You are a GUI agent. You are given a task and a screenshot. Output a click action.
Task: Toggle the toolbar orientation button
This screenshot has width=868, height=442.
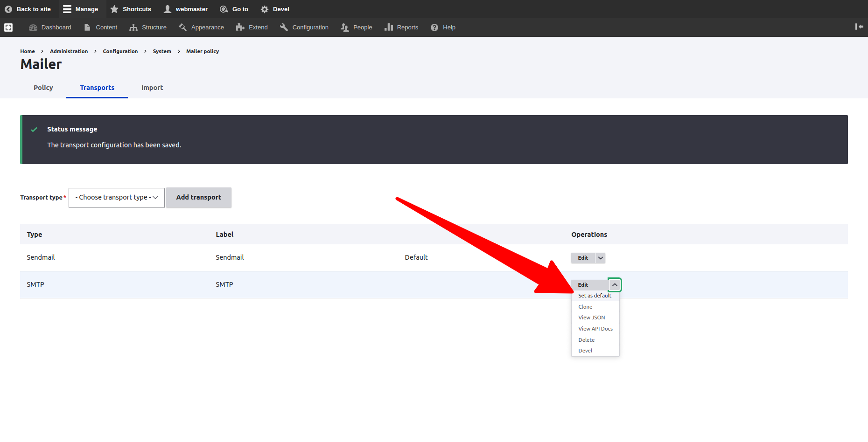point(859,27)
